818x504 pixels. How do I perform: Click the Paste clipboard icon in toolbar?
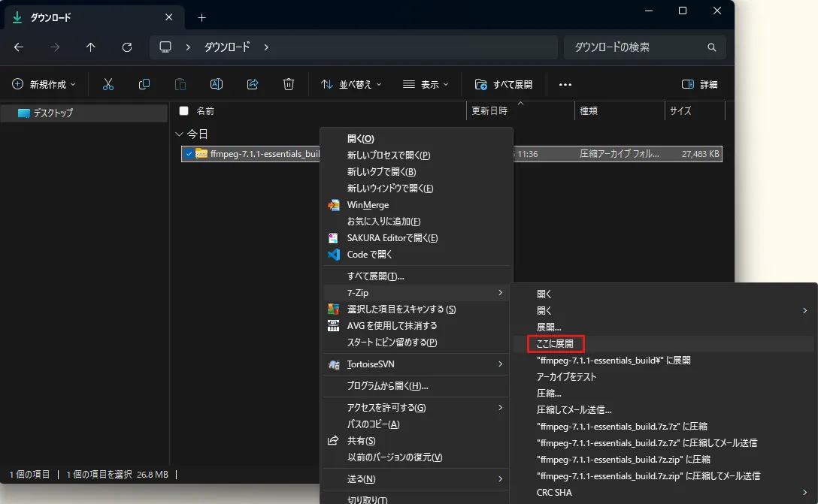(x=180, y=84)
